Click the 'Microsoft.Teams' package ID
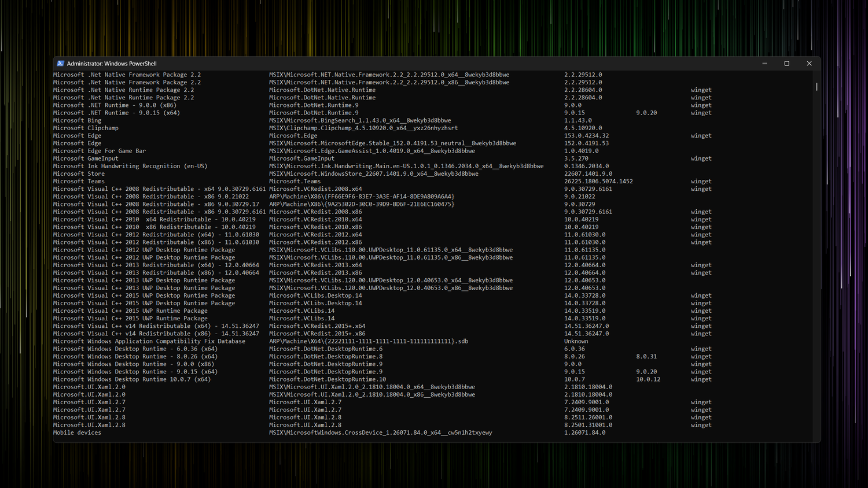 (295, 182)
